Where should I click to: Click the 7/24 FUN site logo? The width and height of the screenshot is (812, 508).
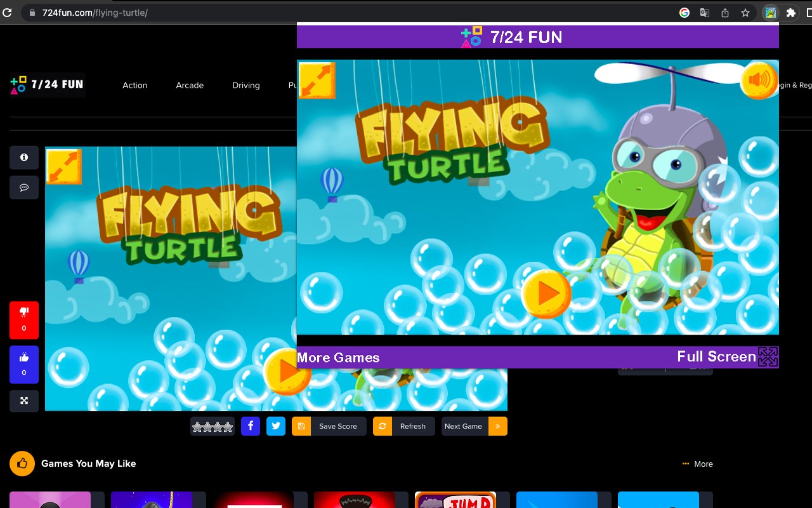47,84
